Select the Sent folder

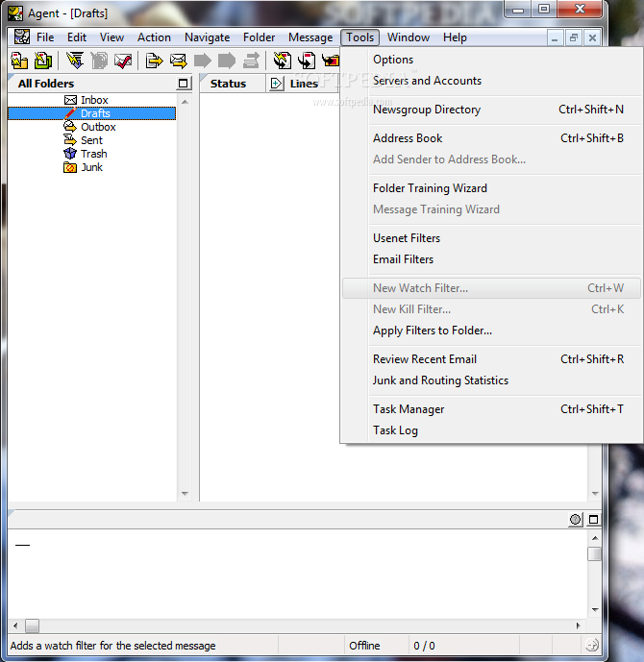coord(83,140)
